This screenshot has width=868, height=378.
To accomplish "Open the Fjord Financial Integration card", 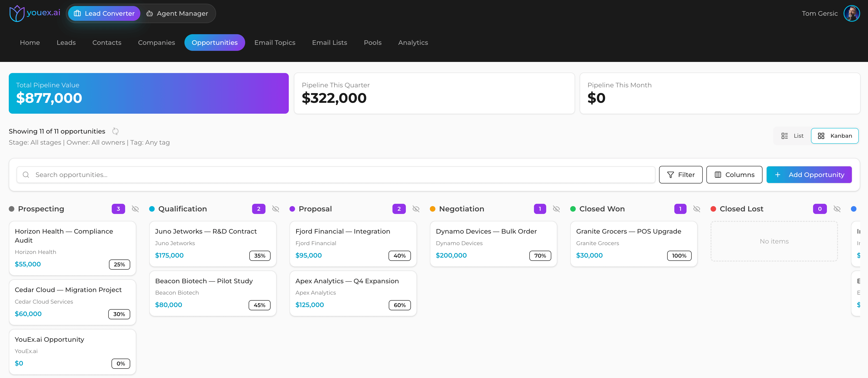I will pyautogui.click(x=353, y=244).
